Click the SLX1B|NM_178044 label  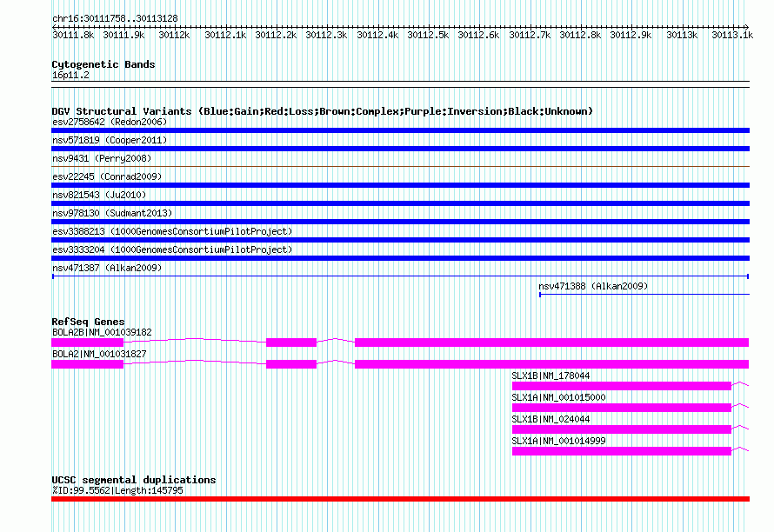[550, 376]
